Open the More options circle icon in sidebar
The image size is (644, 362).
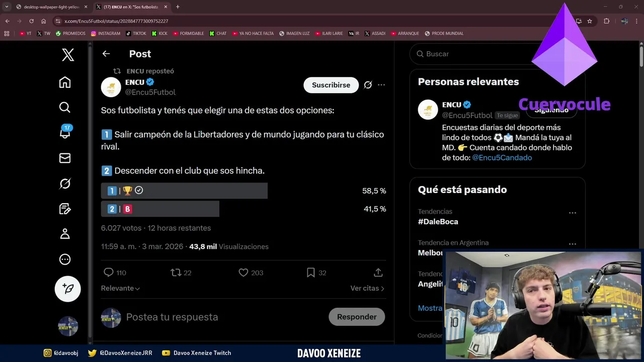pos(65,259)
